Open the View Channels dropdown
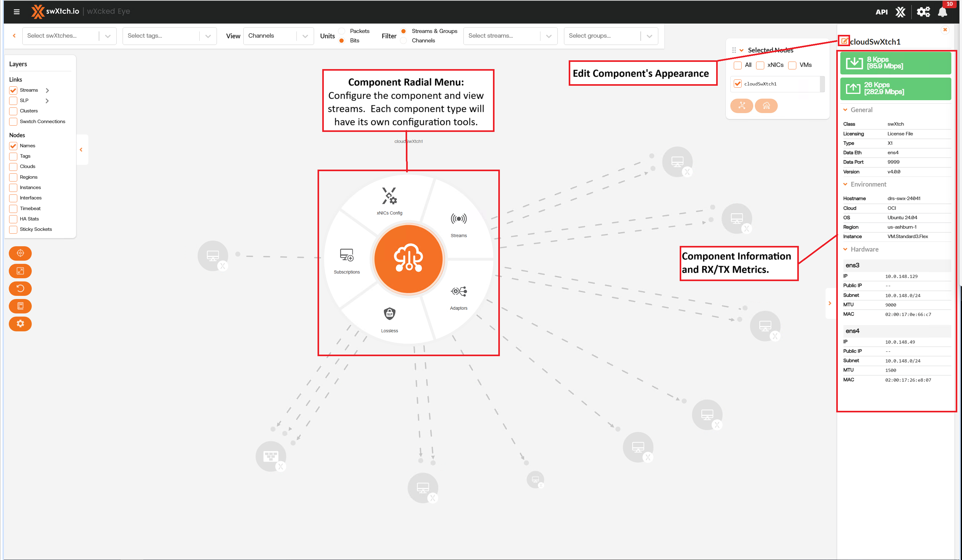This screenshot has height=560, width=962. click(278, 36)
